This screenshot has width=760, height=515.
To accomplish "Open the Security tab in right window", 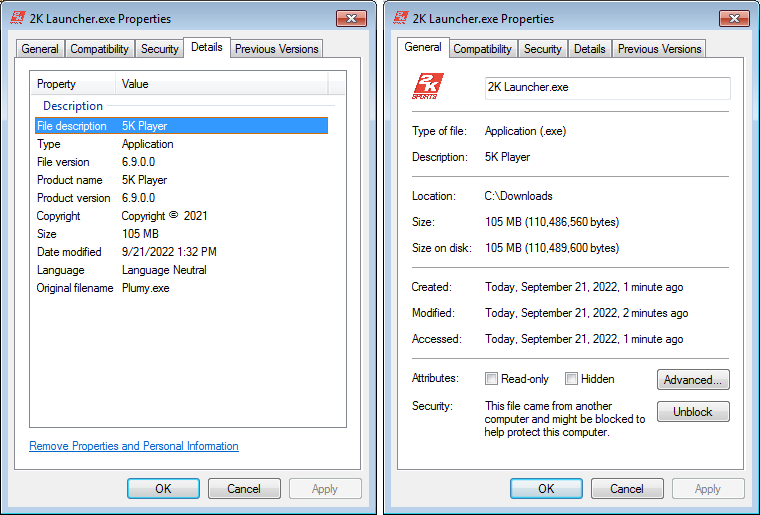I will tap(542, 49).
